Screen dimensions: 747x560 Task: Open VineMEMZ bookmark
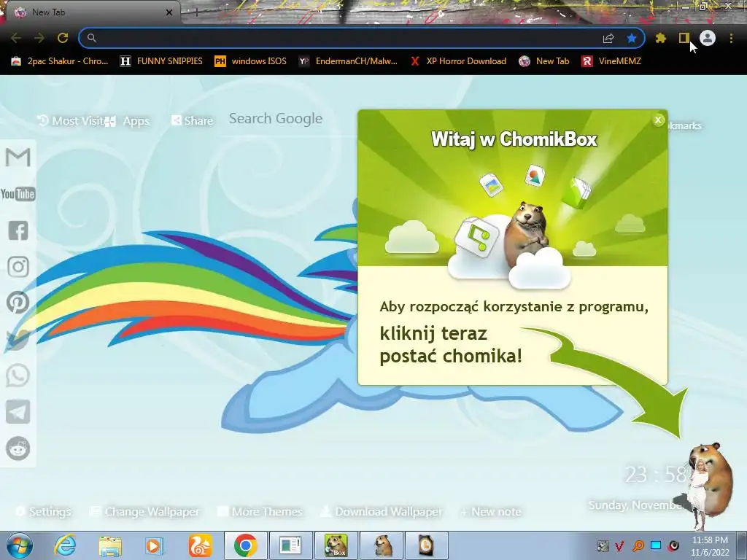coord(612,61)
